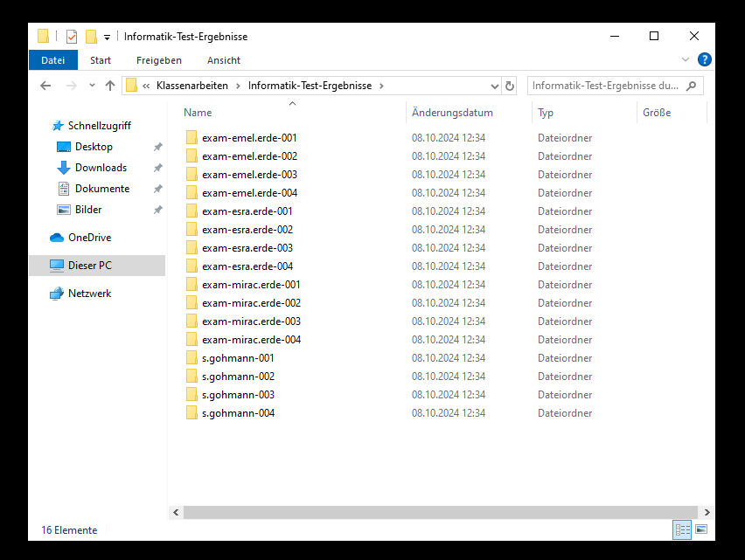Click the New Folder icon in title bar
This screenshot has width=745, height=560.
(x=91, y=37)
